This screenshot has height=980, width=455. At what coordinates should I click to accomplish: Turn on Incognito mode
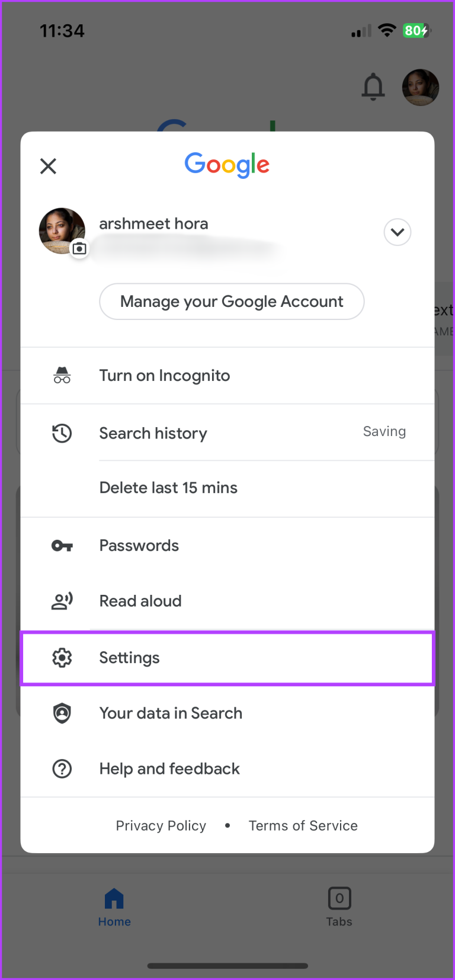(164, 375)
